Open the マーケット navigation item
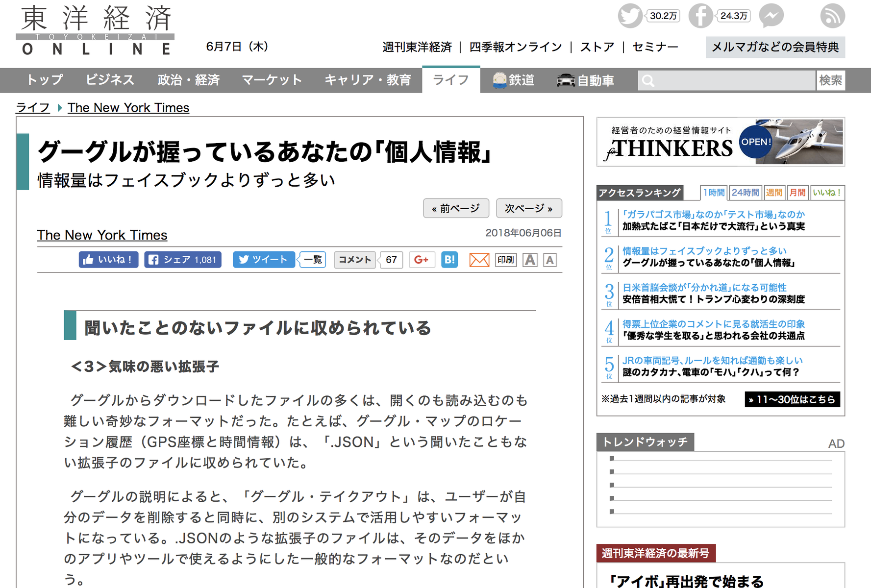The width and height of the screenshot is (871, 588). point(272,80)
